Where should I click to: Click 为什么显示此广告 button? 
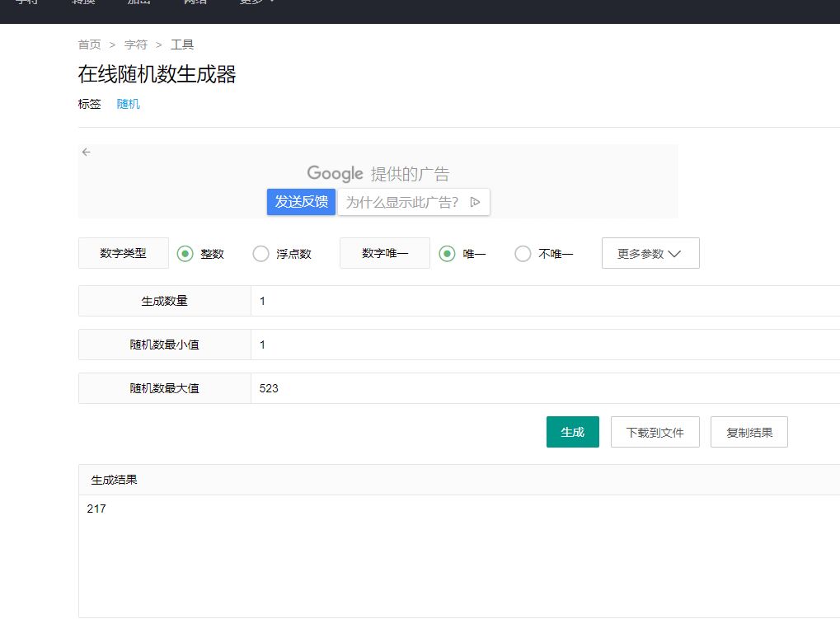402,202
